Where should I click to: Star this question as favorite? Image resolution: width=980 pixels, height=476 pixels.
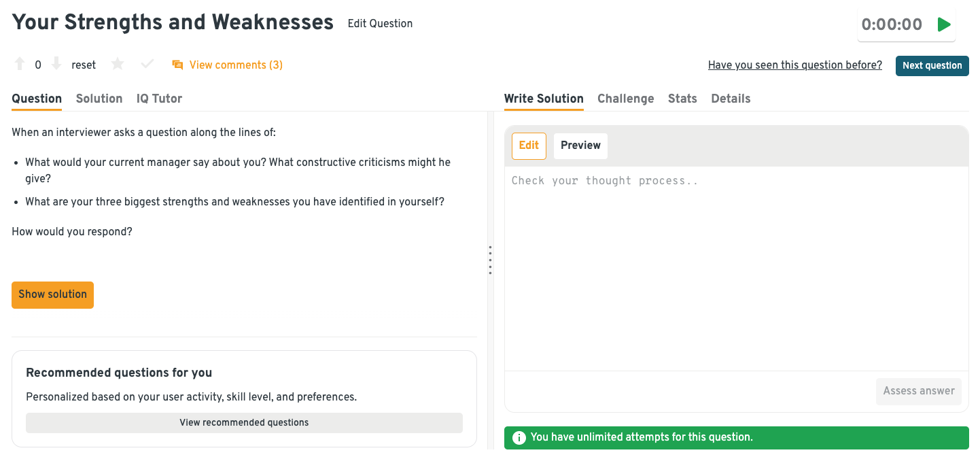point(118,65)
